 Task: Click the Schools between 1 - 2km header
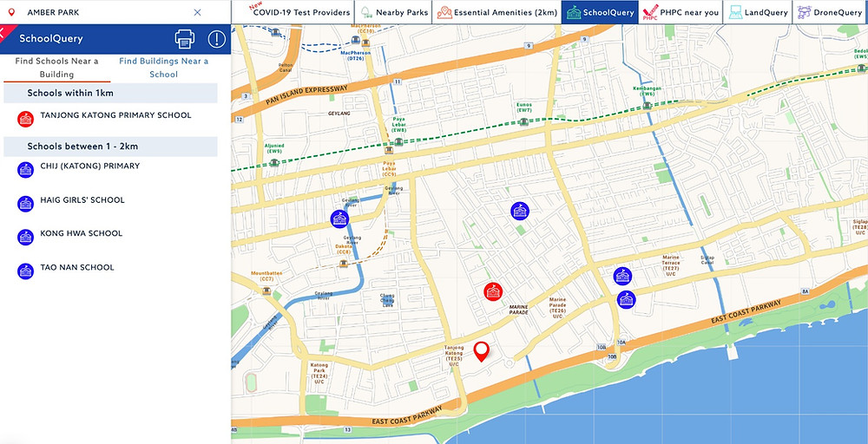(x=111, y=147)
